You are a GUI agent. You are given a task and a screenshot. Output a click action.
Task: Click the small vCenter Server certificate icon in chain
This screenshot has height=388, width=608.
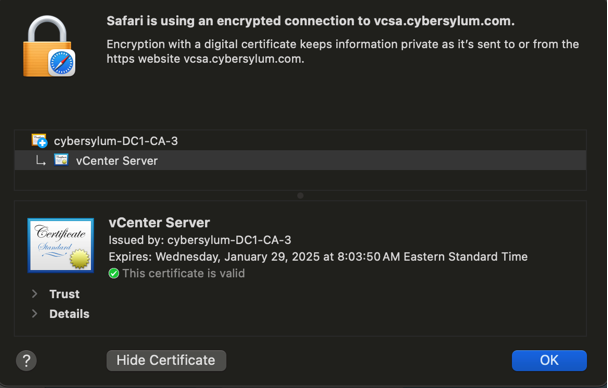tap(61, 160)
